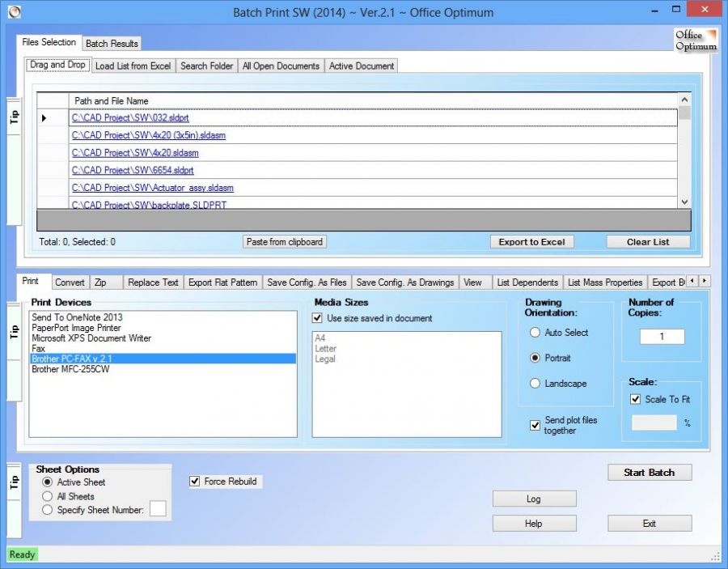
Task: Click the Number of Copies field
Action: [662, 337]
